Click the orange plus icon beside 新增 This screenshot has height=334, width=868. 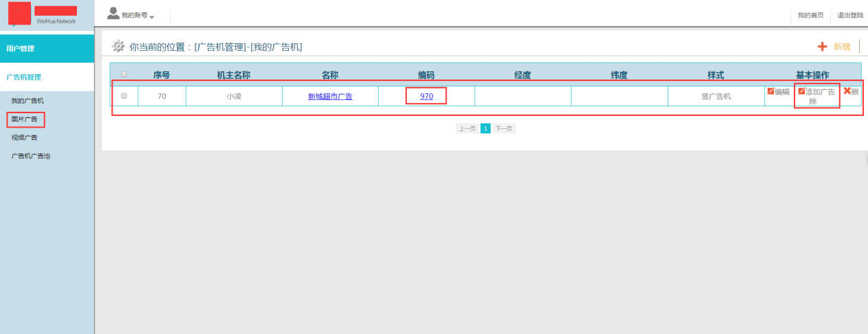pyautogui.click(x=822, y=47)
